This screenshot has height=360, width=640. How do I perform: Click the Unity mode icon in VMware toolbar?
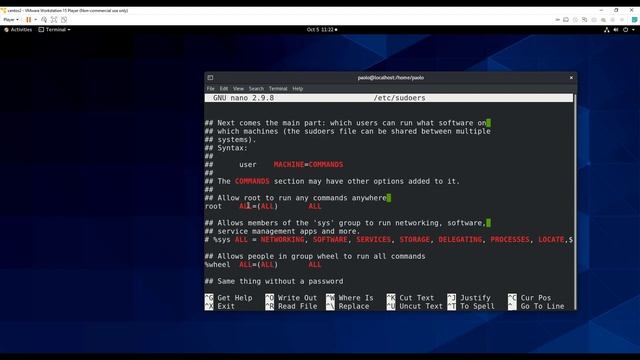tap(64, 20)
